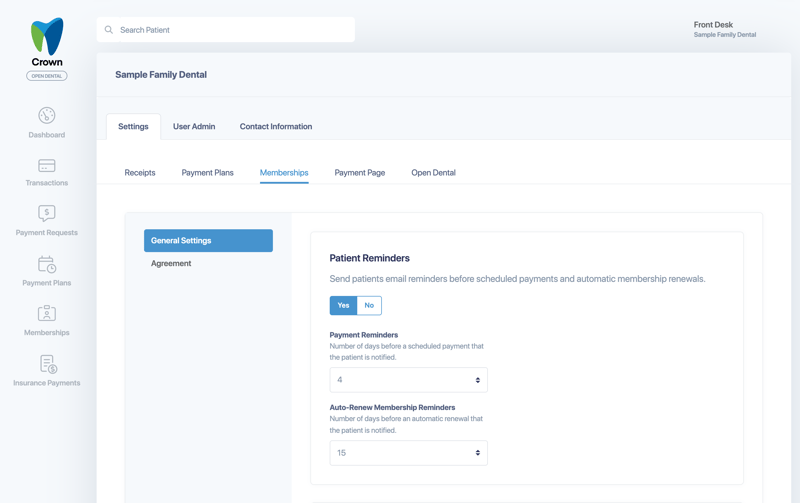Click the Patient Reminders heading

(x=369, y=258)
